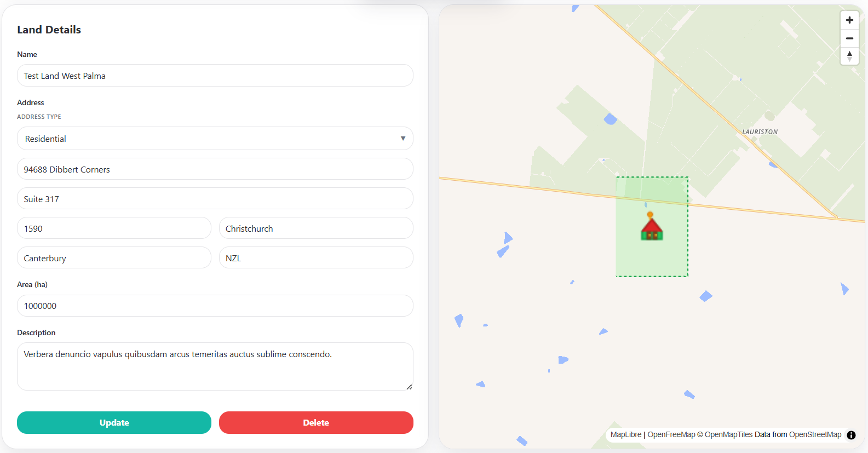Open the OpenStreetMap attribution link
Image resolution: width=868 pixels, height=453 pixels.
click(x=815, y=435)
